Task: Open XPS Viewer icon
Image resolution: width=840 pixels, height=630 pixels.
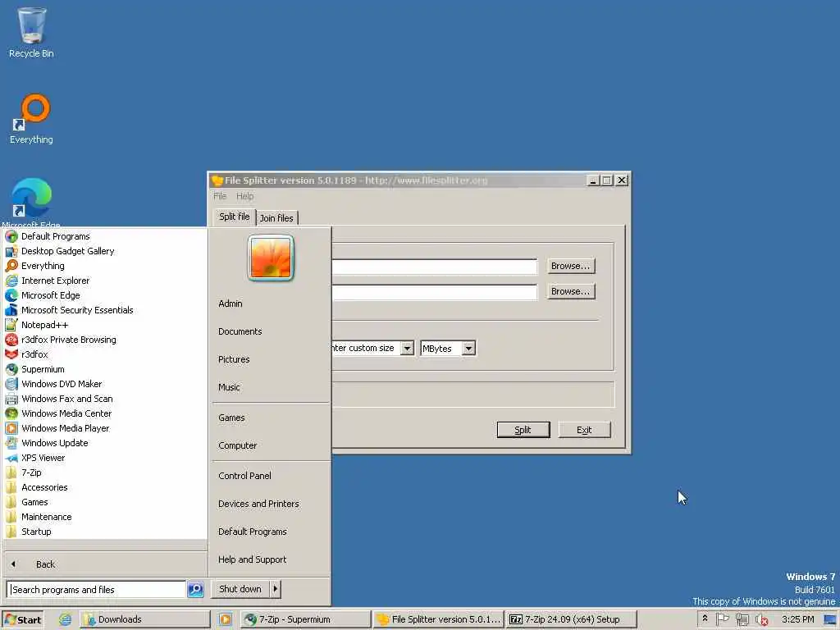Action: click(11, 458)
